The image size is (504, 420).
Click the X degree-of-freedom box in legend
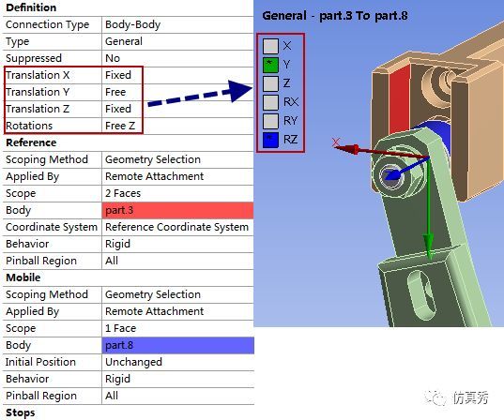[x=270, y=46]
